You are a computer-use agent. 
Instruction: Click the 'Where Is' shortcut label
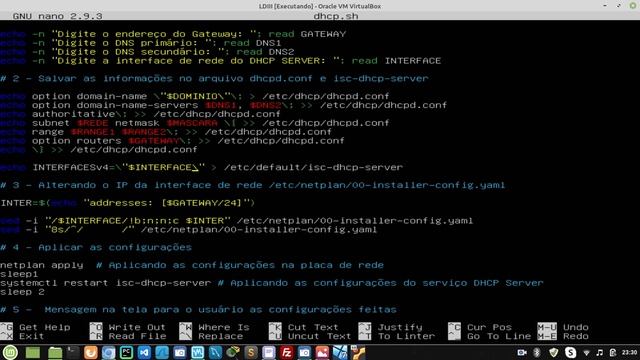[x=224, y=327]
